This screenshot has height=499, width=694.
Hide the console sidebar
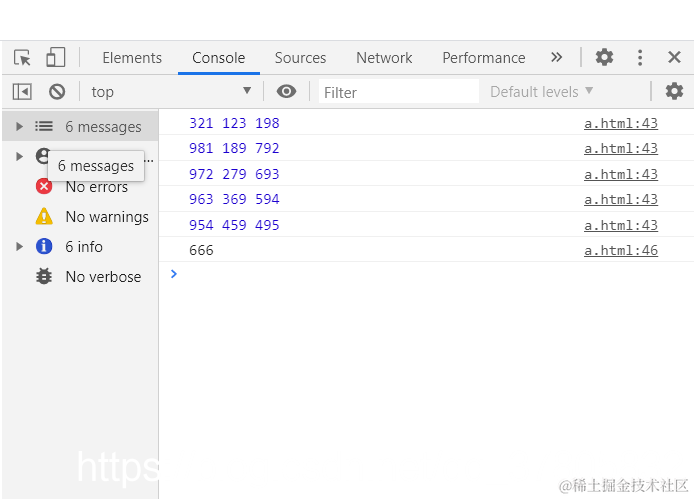(x=22, y=92)
